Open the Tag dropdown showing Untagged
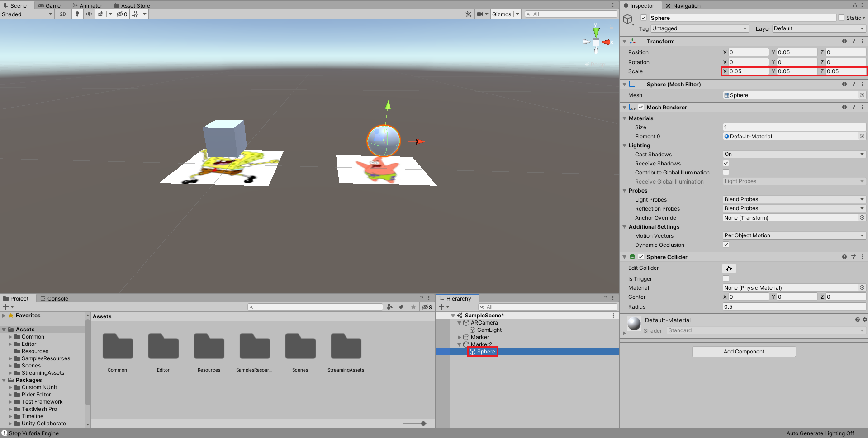Image resolution: width=868 pixels, height=438 pixels. tap(700, 28)
